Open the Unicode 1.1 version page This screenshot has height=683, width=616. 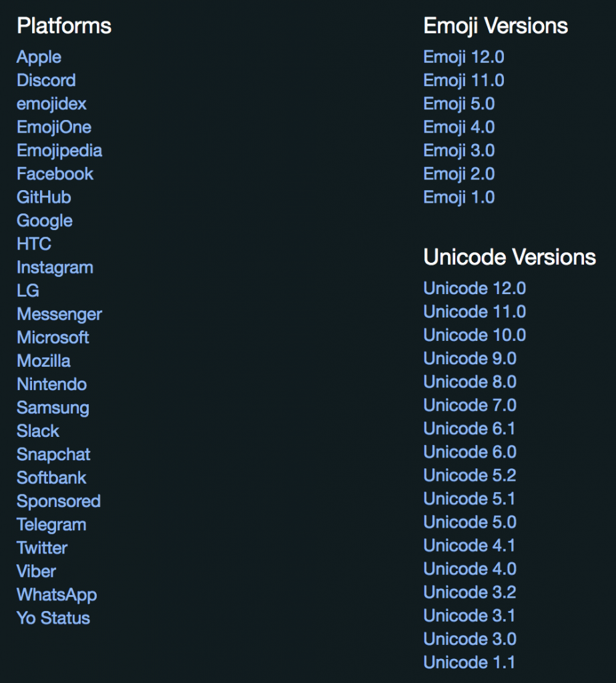470,662
